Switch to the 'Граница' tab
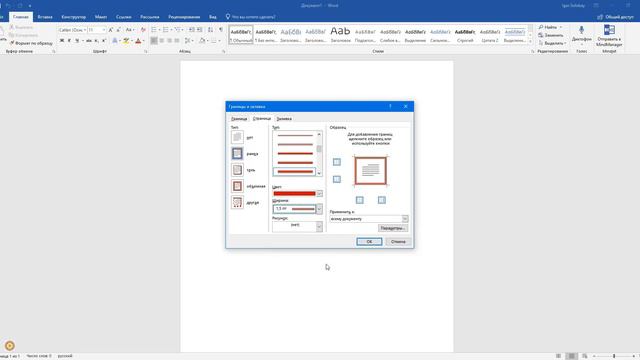 click(239, 119)
